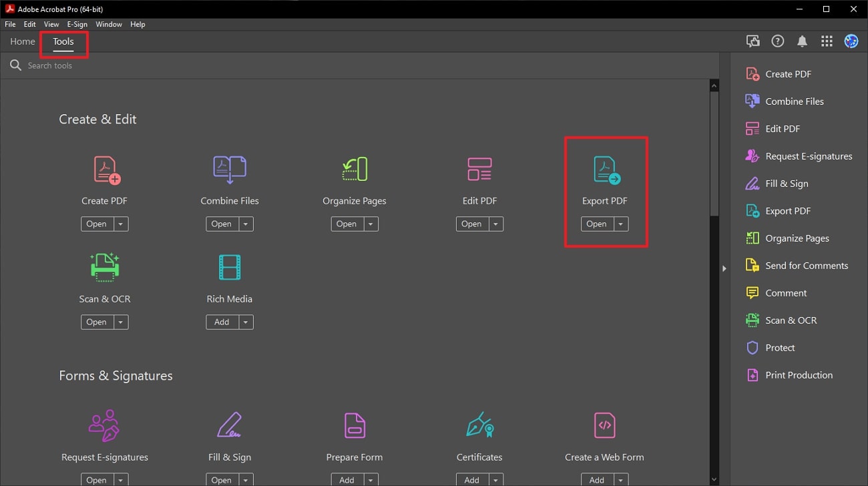This screenshot has height=486, width=868.
Task: Expand dropdown arrow beside Edit PDF Open
Action: pyautogui.click(x=495, y=224)
